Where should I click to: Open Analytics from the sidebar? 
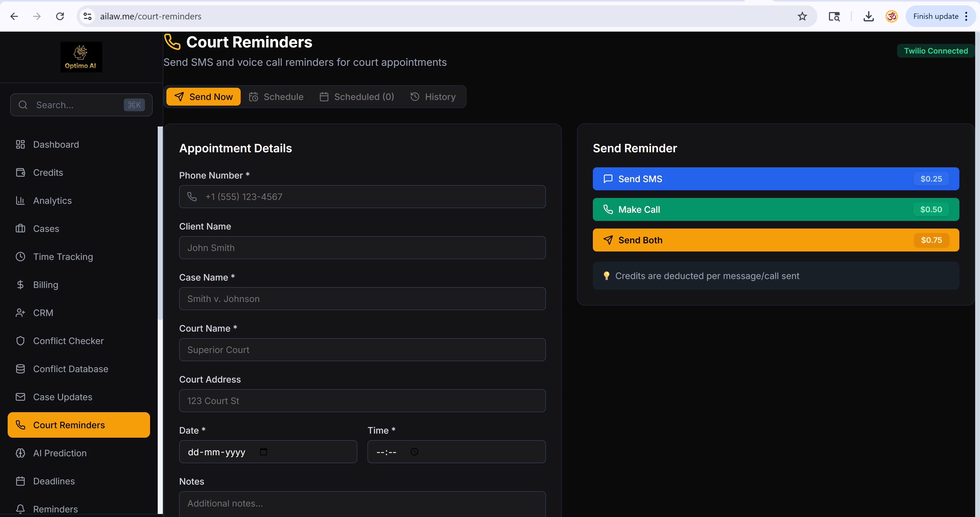52,201
